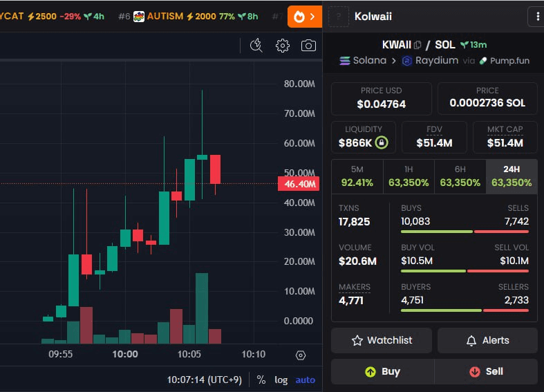Click the indicator templates lightning-search icon
Screen dimensions: 544x392
pyautogui.click(x=256, y=46)
